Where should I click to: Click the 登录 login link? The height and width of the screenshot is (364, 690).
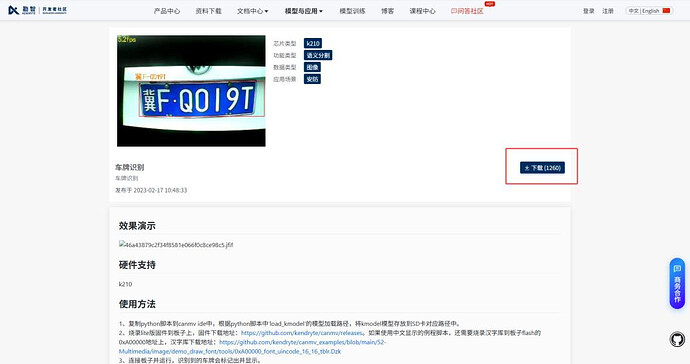coord(588,11)
